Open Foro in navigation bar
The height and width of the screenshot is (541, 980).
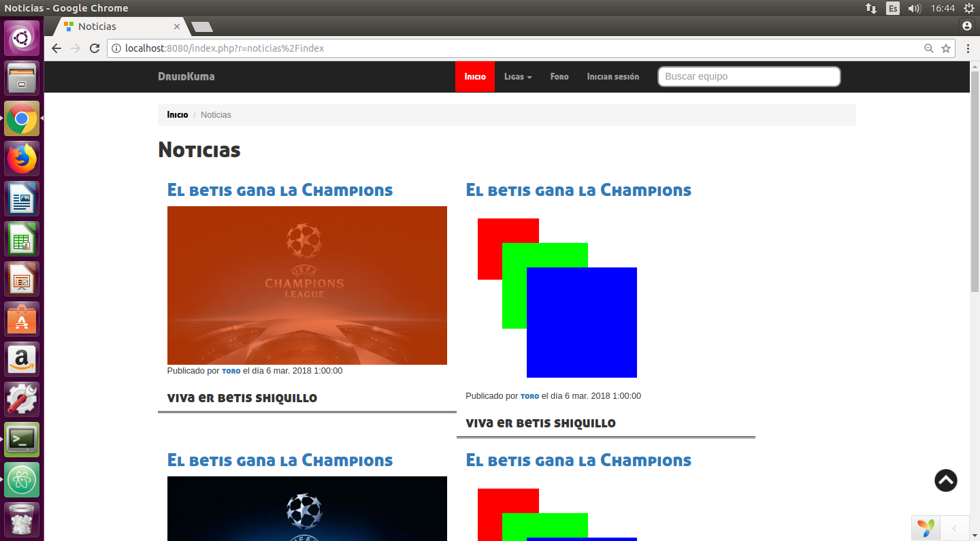click(x=559, y=77)
